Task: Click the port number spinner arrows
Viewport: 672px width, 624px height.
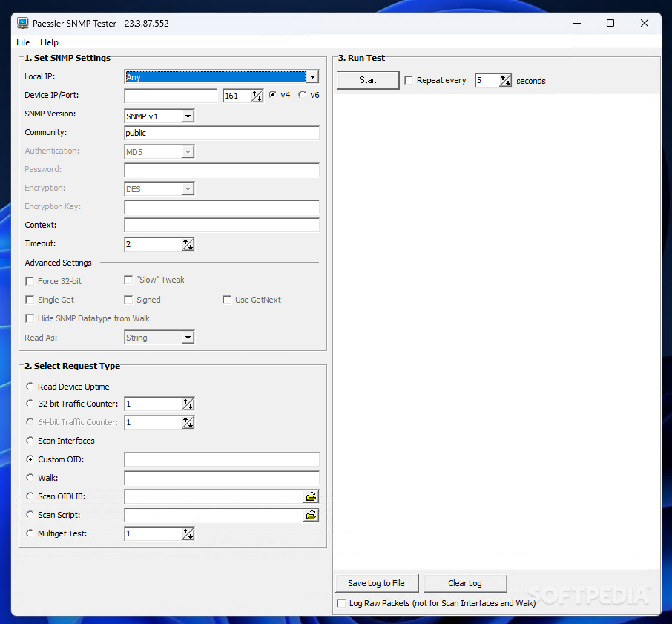Action: [257, 96]
